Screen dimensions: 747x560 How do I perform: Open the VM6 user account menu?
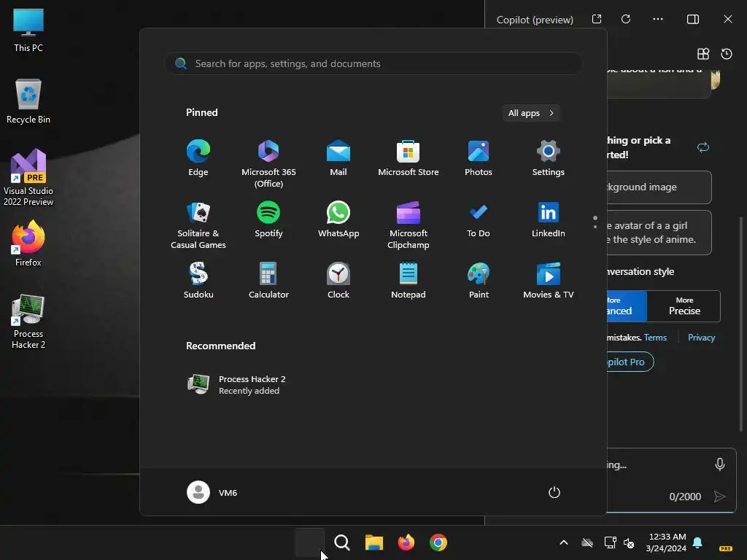click(212, 492)
